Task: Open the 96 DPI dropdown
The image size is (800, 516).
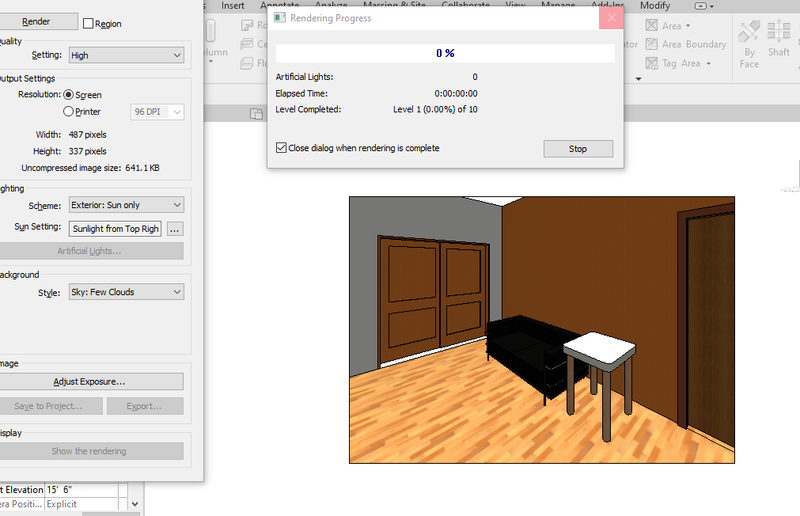Action: 157,112
